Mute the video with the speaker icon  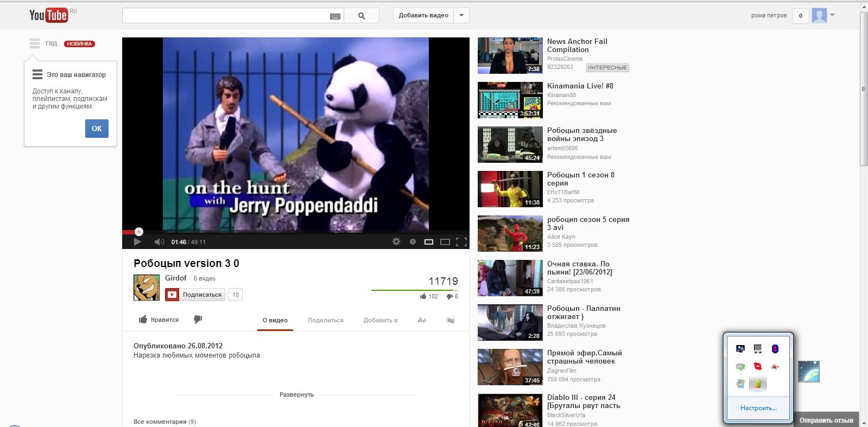[x=159, y=242]
